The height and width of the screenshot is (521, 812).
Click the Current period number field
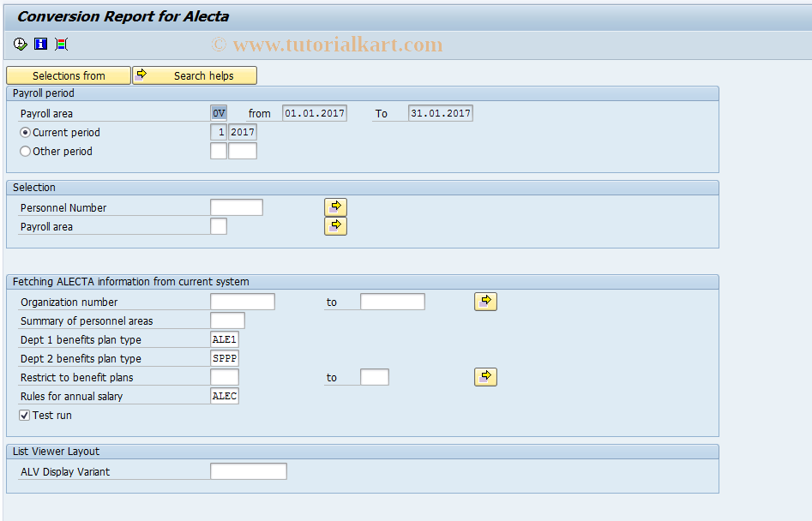pos(219,132)
